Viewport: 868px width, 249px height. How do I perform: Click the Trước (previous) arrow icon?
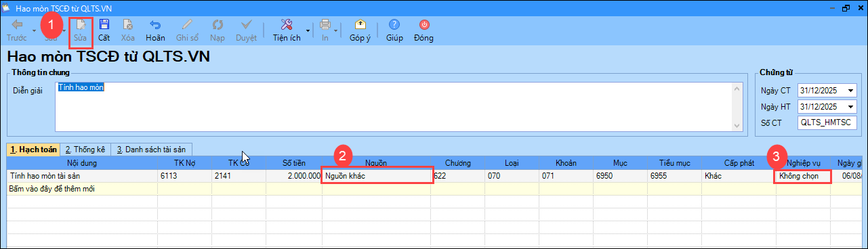[17, 24]
